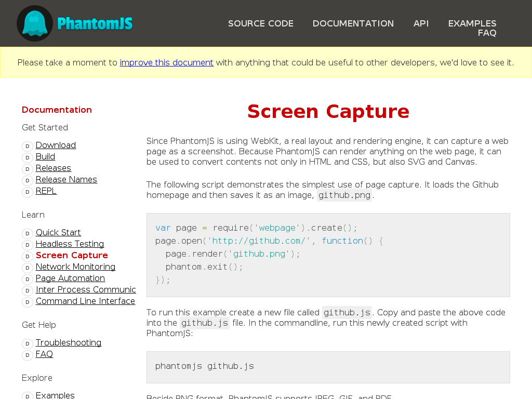This screenshot has height=399, width=532.
Task: Open the Page Automation link
Action: click(70, 278)
